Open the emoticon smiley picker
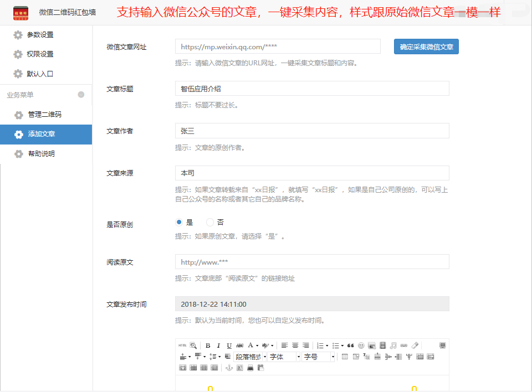The image size is (532, 392). (x=361, y=345)
